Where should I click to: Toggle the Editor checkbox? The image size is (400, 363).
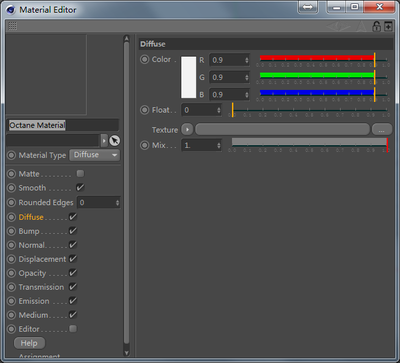tap(73, 329)
